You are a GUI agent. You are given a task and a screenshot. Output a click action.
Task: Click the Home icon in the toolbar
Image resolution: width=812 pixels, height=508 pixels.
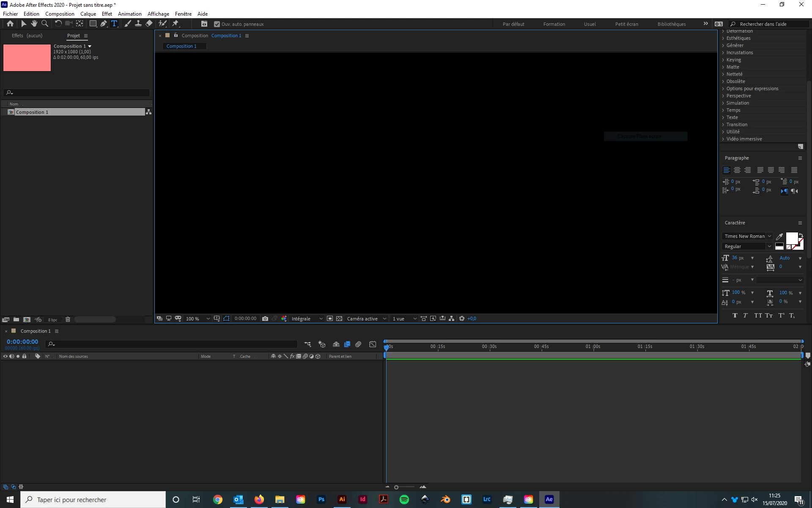(x=10, y=24)
